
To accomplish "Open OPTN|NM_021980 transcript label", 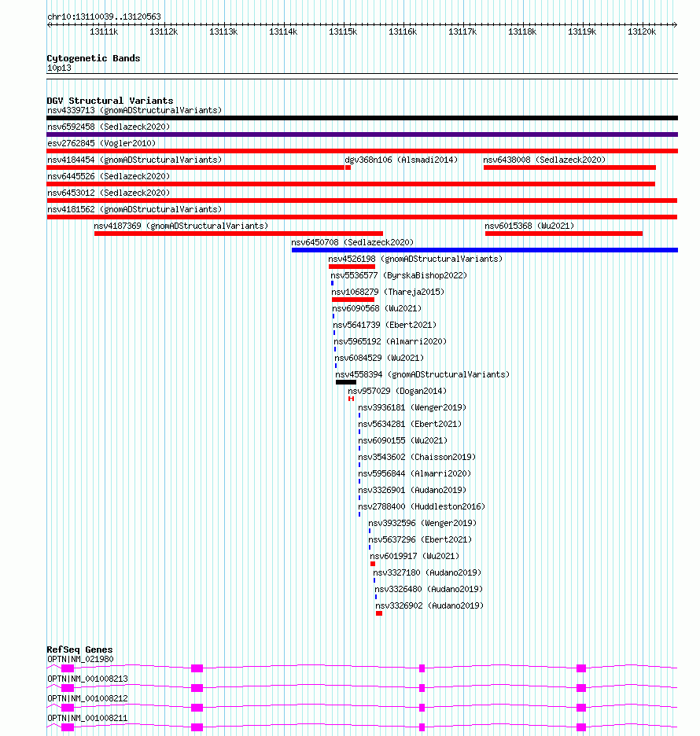I will point(80,659).
